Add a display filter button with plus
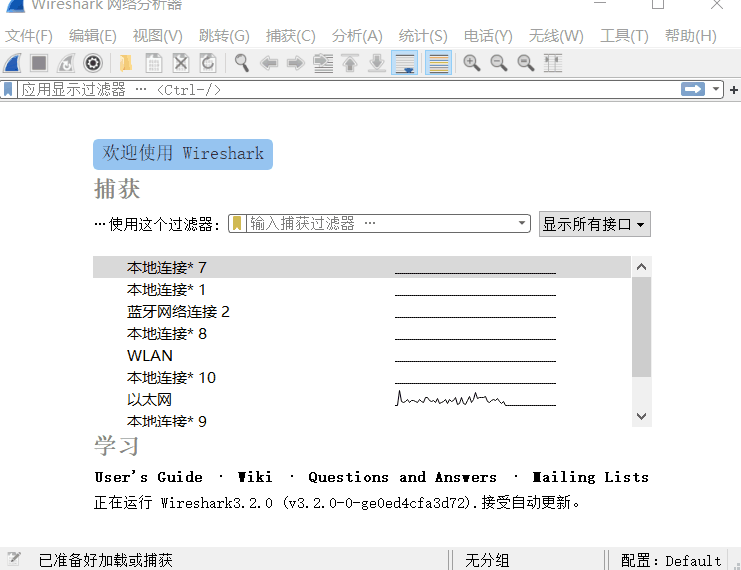Image resolution: width=741 pixels, height=570 pixels. [734, 89]
